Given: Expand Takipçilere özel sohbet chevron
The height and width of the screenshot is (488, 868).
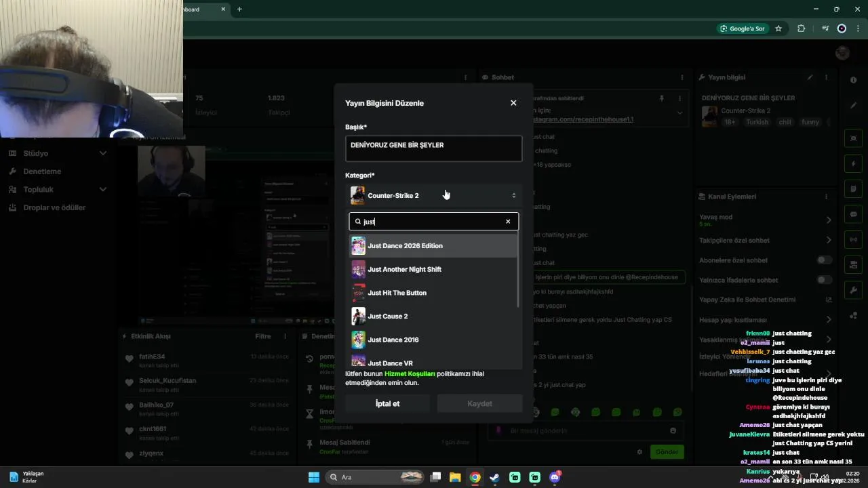Looking at the screenshot, I should point(829,240).
